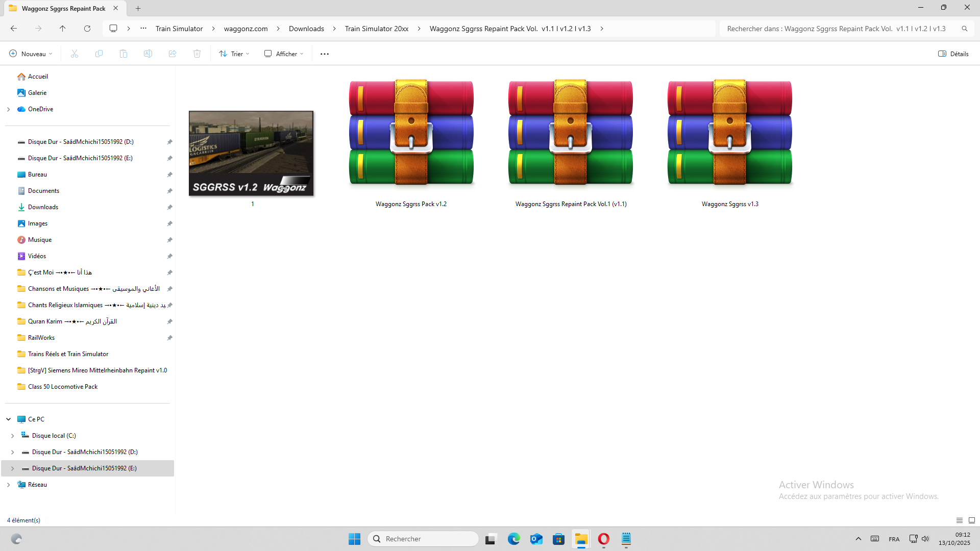
Task: Open the Nouveau menu
Action: 31,54
